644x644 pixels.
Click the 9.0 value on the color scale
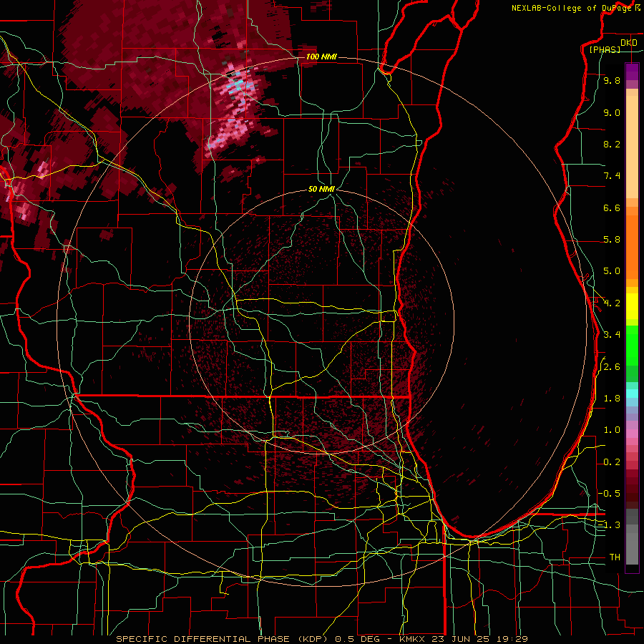[612, 113]
